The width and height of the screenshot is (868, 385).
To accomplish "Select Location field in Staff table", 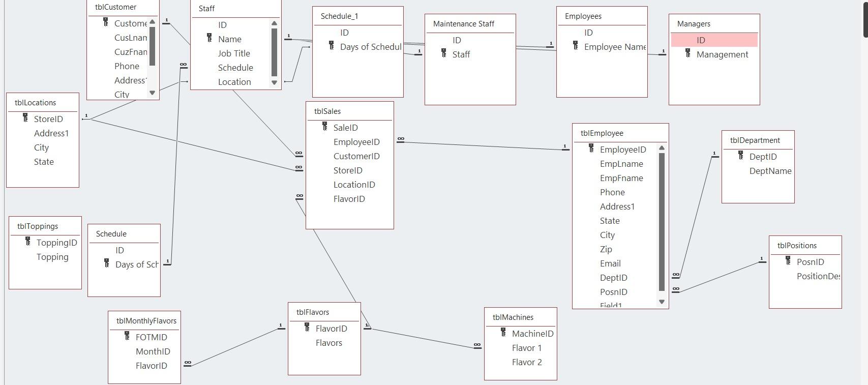I will [x=234, y=82].
